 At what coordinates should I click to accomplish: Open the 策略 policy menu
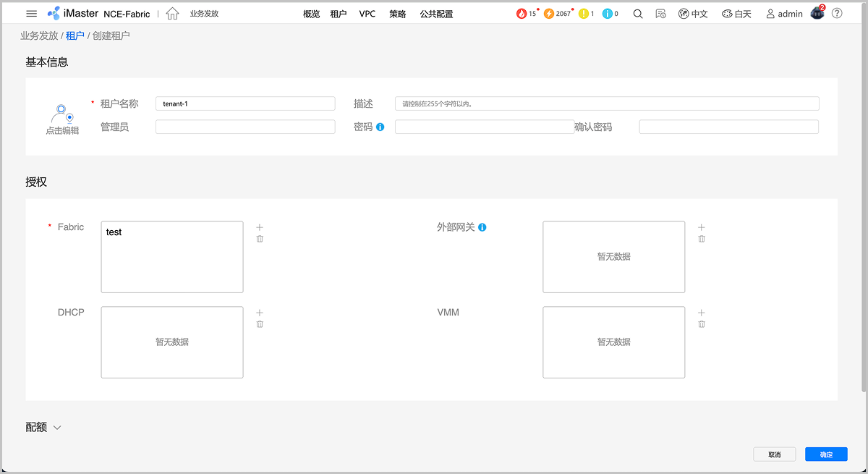tap(398, 14)
